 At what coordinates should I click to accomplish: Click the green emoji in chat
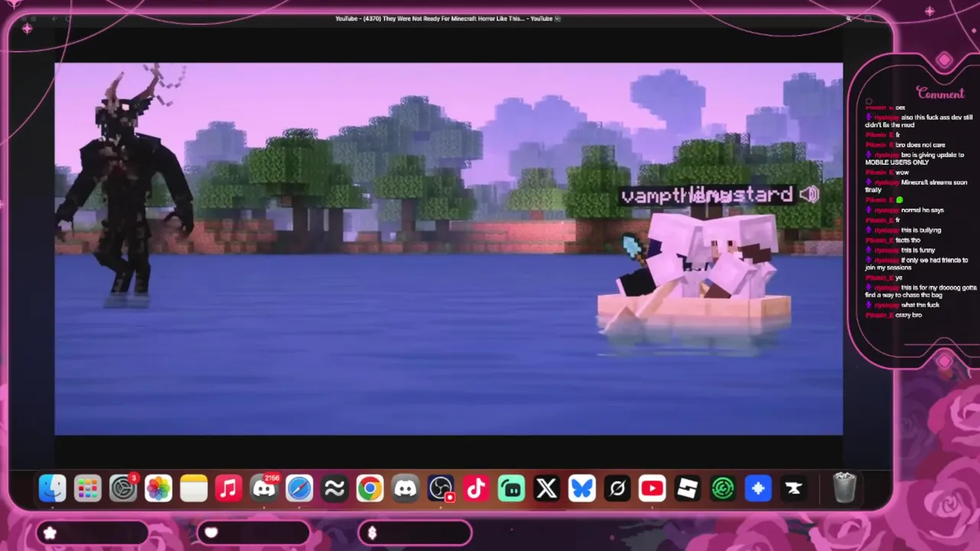click(x=900, y=200)
